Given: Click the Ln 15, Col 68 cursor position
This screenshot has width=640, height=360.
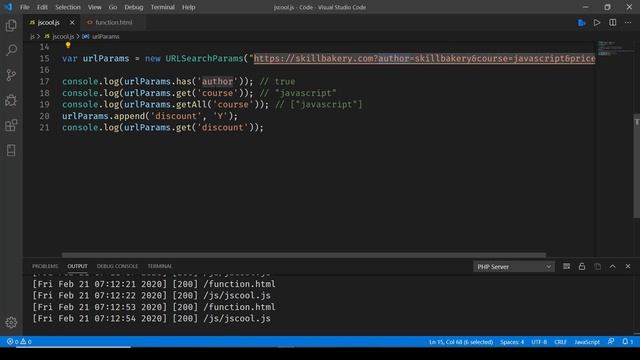Looking at the screenshot, I should 461,342.
